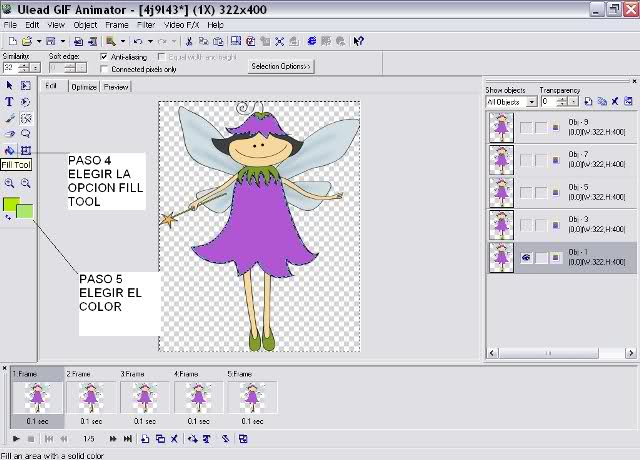Expand the dropdown next to add-image icon
This screenshot has height=460, width=640.
(122, 41)
